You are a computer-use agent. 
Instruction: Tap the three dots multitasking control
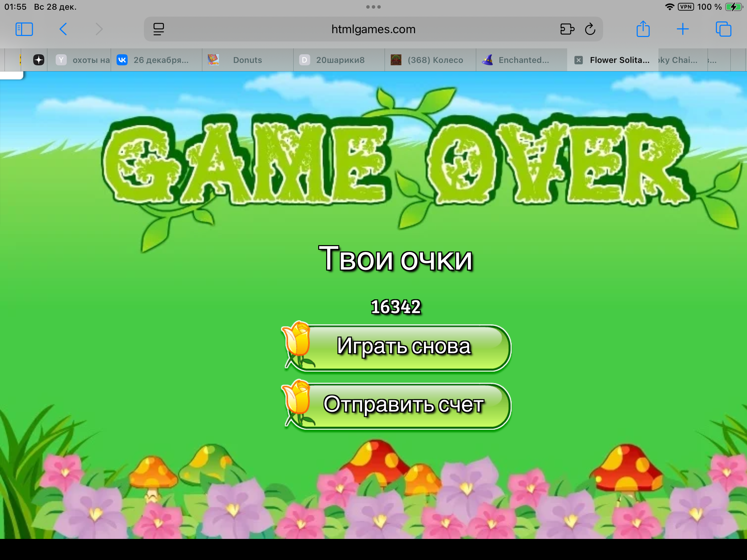tap(373, 7)
